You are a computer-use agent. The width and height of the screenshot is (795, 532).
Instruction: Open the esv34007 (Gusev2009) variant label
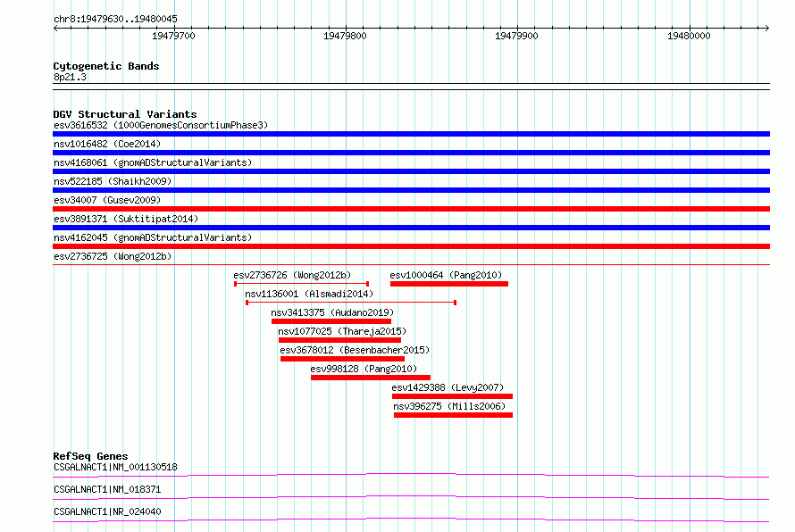107,200
